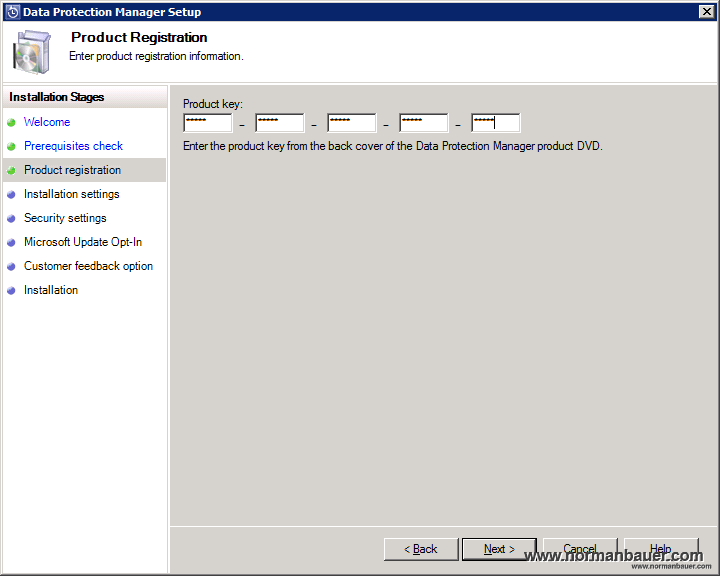This screenshot has height=576, width=720.
Task: Click blue bullet beside Microsoft Update Opt-In
Action: [11, 242]
